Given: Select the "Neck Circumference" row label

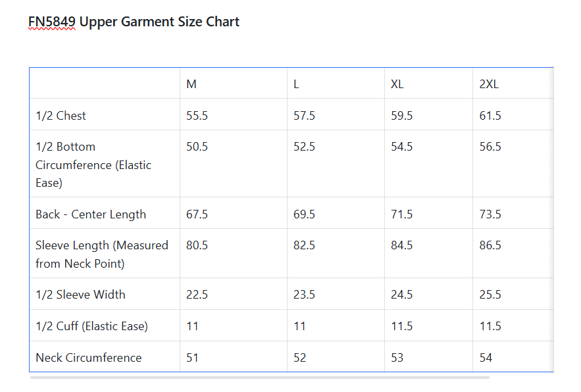Looking at the screenshot, I should pyautogui.click(x=89, y=358).
